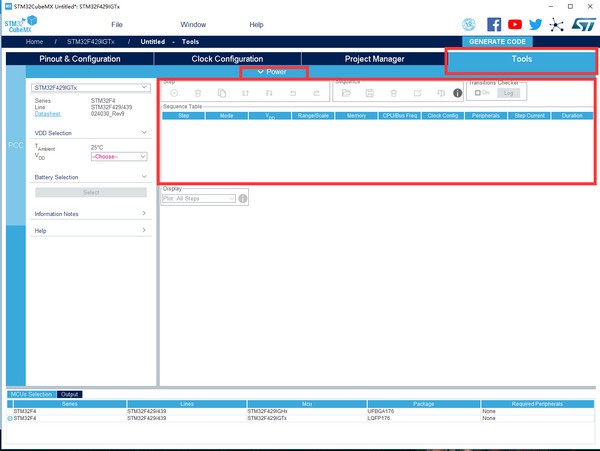Click the Display info icon
The width and height of the screenshot is (600, 451).
pos(243,199)
